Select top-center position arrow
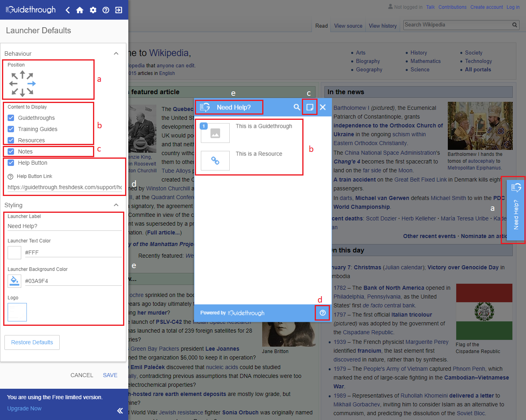This screenshot has width=526, height=420. pyautogui.click(x=22, y=74)
